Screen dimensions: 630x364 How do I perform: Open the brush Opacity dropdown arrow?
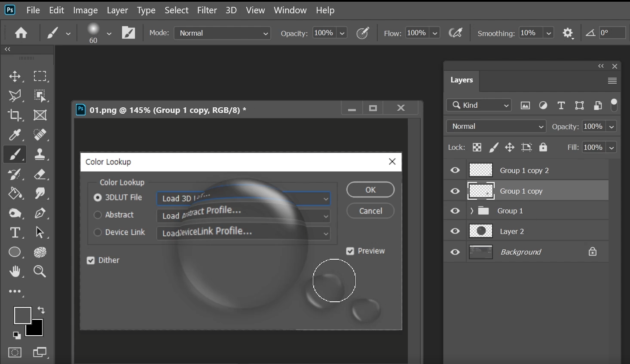pyautogui.click(x=342, y=33)
